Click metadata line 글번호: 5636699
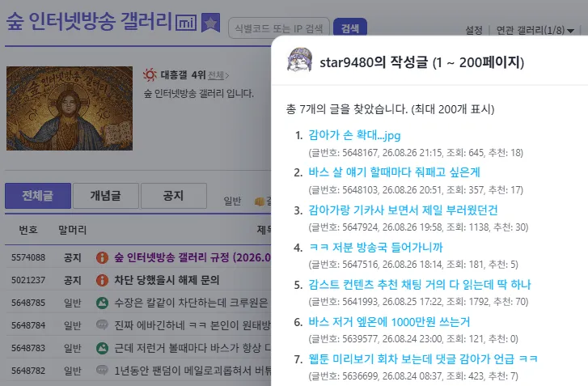This screenshot has height=386, width=588. tap(413, 375)
